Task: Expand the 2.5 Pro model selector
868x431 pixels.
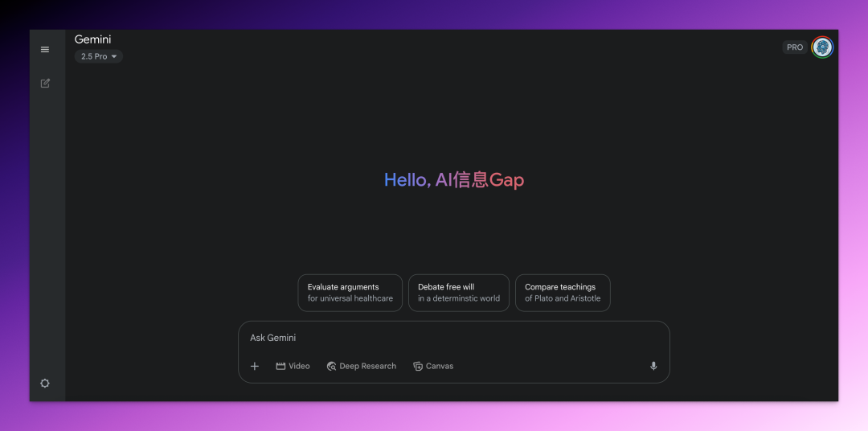Action: 99,56
